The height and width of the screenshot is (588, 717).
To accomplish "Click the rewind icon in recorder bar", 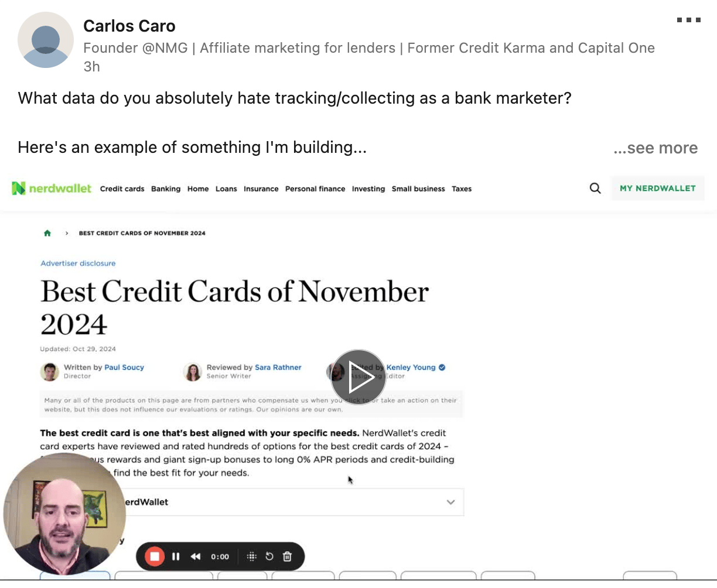I will [196, 556].
